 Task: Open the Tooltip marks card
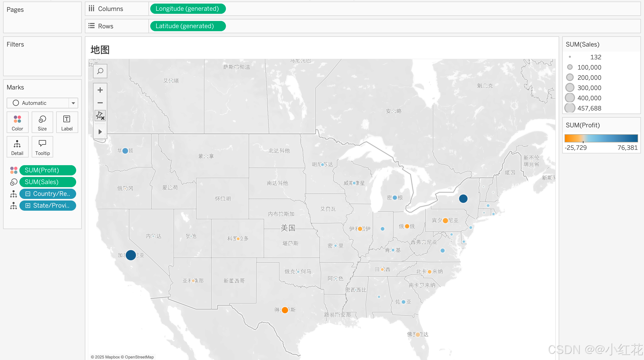pos(42,147)
